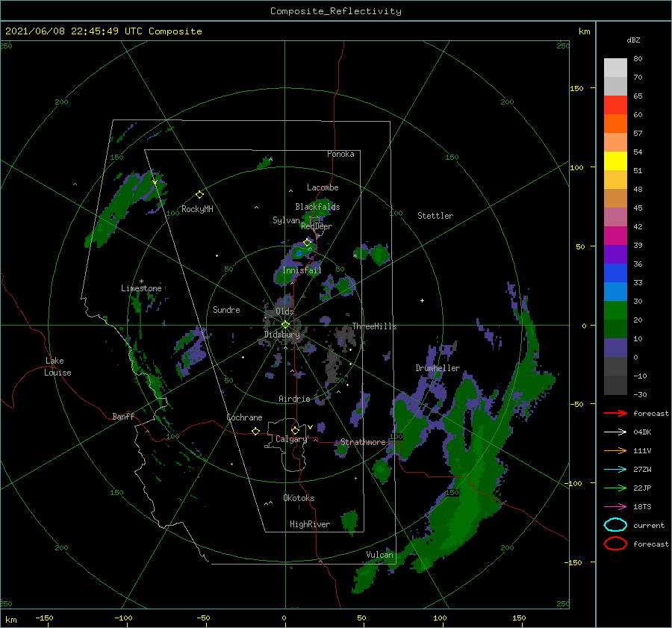Viewport: 672px width, 628px height.
Task: Click the Banff label
Action: pos(123,416)
